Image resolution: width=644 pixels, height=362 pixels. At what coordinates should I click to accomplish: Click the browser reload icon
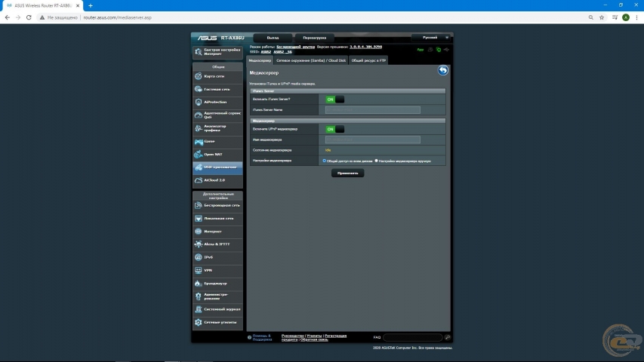pyautogui.click(x=29, y=17)
